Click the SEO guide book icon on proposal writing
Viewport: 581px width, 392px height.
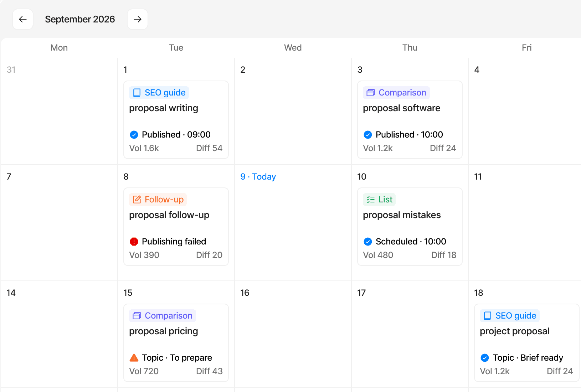pyautogui.click(x=137, y=93)
